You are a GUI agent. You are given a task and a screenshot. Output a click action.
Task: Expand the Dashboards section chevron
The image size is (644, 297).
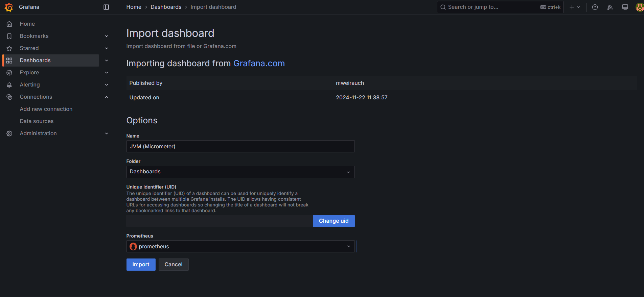tap(107, 60)
